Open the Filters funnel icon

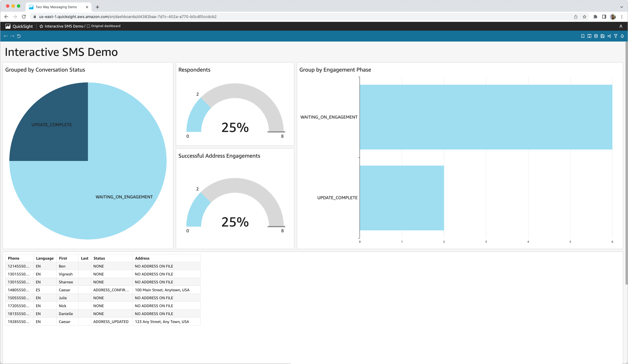615,36
